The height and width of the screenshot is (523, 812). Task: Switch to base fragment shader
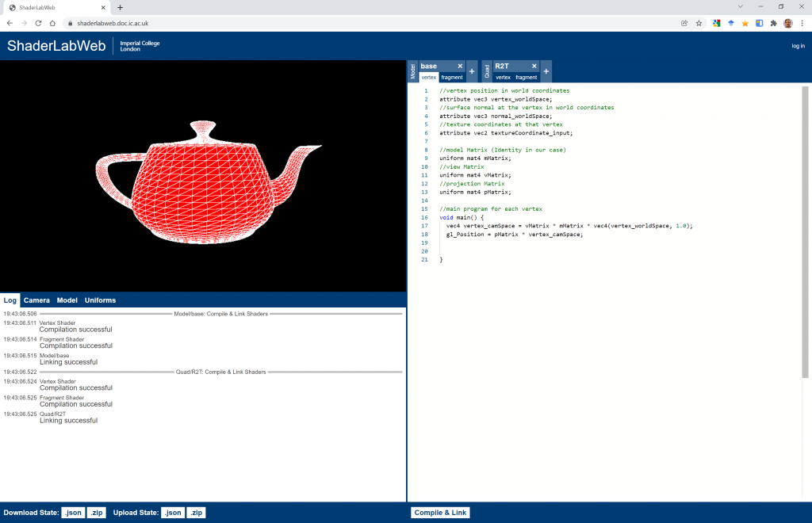(452, 78)
